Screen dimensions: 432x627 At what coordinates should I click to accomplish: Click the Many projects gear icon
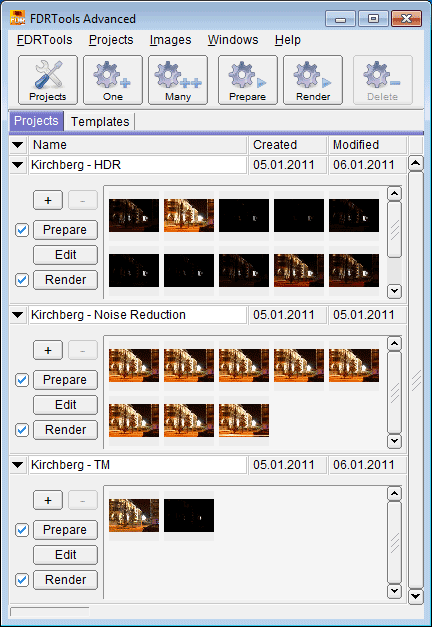[178, 80]
